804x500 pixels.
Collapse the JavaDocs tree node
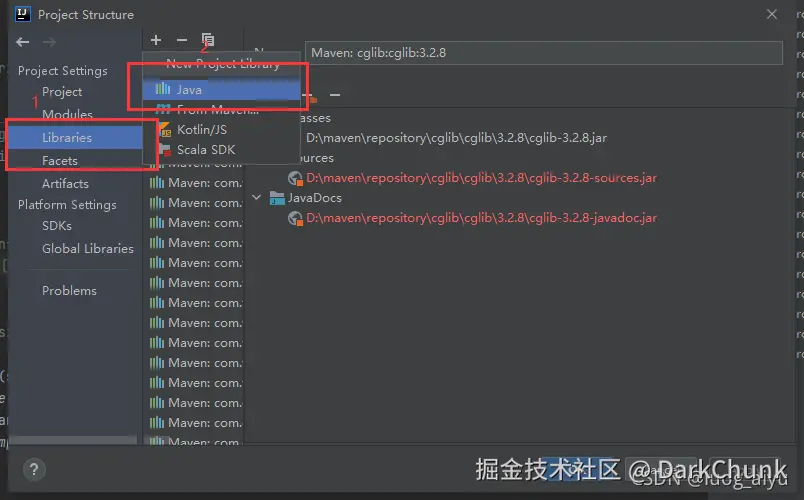(x=256, y=197)
